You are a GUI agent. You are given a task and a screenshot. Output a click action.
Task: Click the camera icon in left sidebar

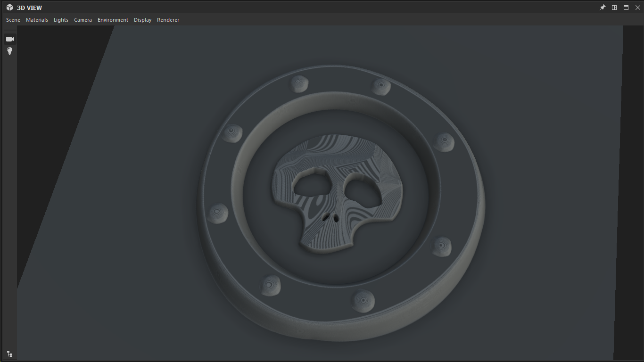(x=10, y=39)
